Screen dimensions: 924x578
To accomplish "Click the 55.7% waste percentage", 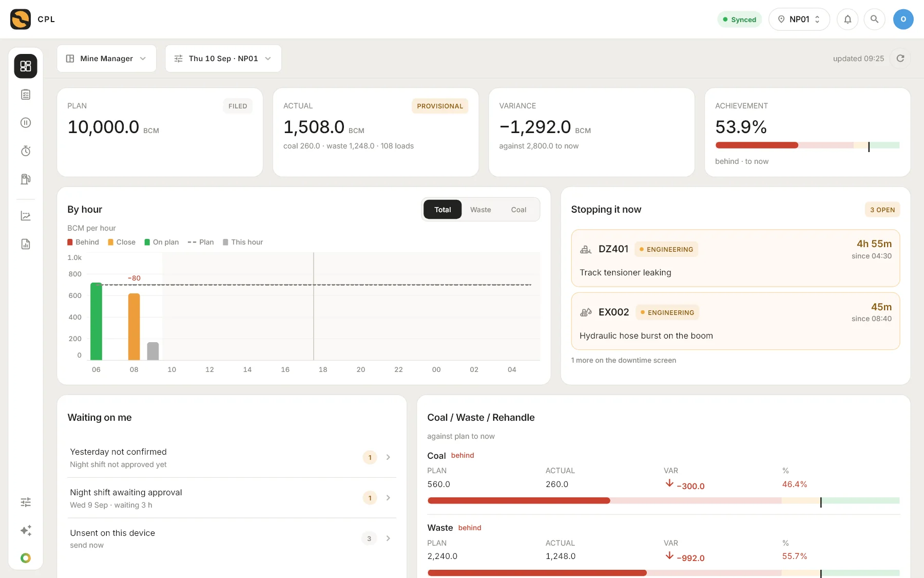I will (794, 556).
